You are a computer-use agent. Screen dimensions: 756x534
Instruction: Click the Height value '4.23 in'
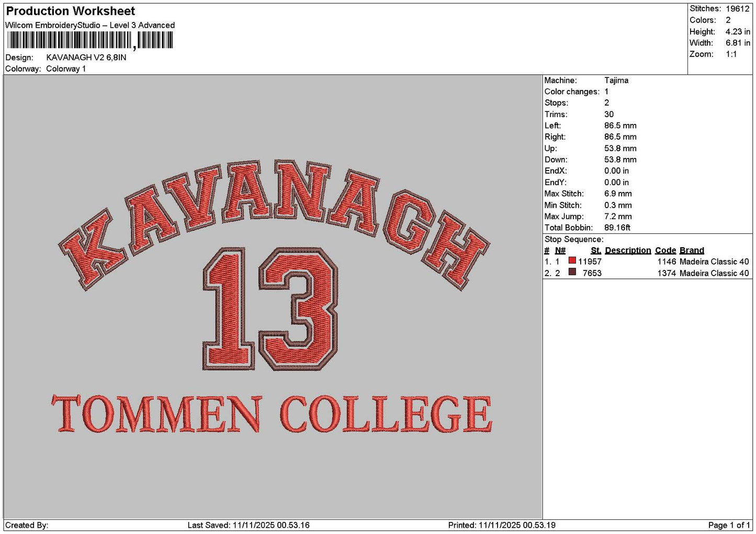(x=738, y=32)
